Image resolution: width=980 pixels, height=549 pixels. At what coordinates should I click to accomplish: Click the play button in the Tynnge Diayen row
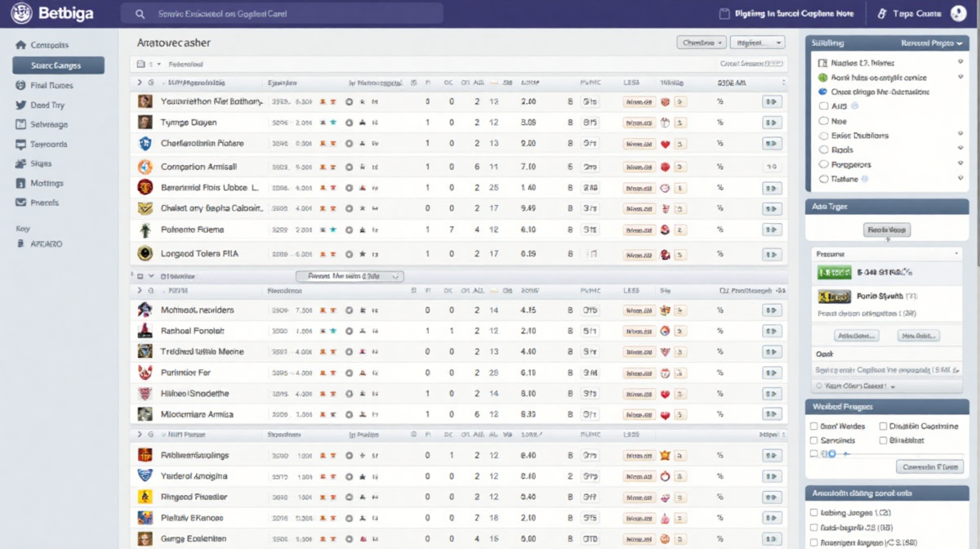pyautogui.click(x=771, y=123)
